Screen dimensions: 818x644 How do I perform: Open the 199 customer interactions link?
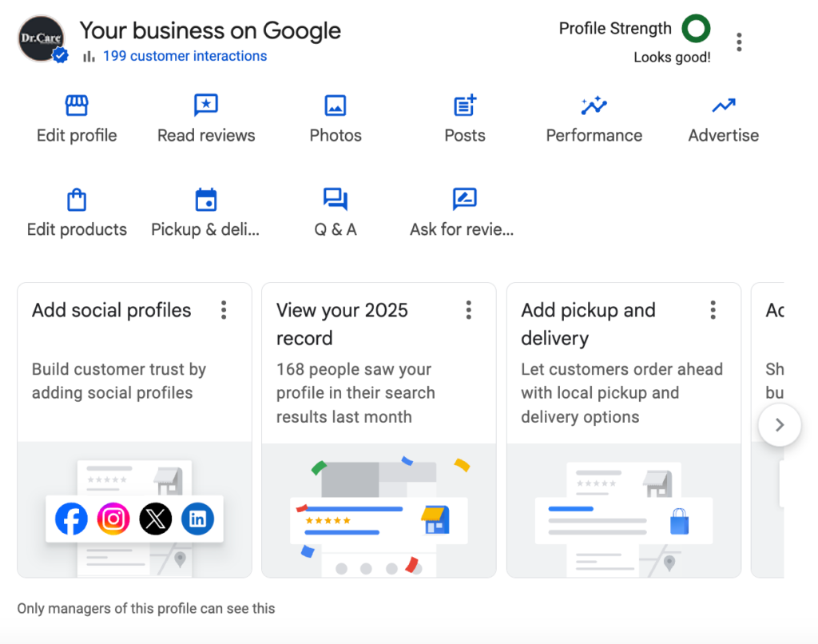pyautogui.click(x=185, y=56)
